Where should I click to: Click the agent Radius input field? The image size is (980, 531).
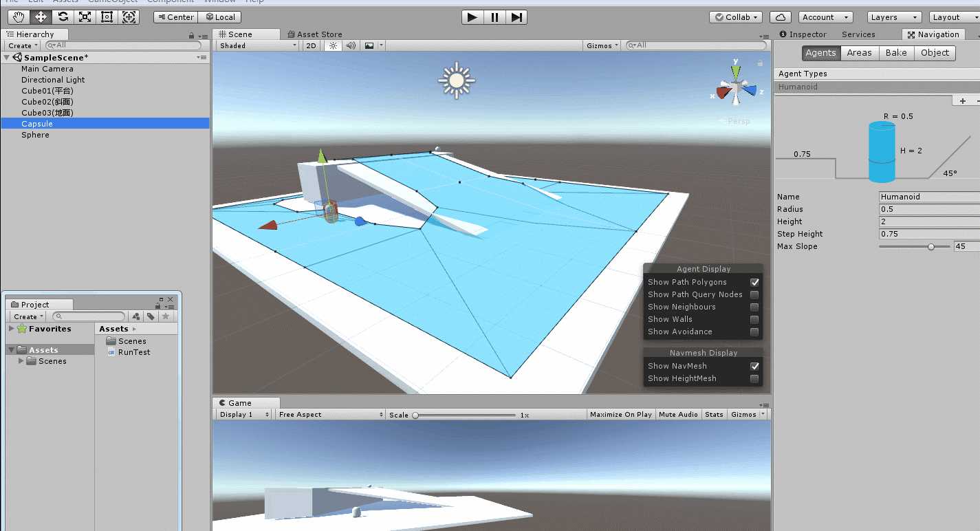pyautogui.click(x=929, y=209)
